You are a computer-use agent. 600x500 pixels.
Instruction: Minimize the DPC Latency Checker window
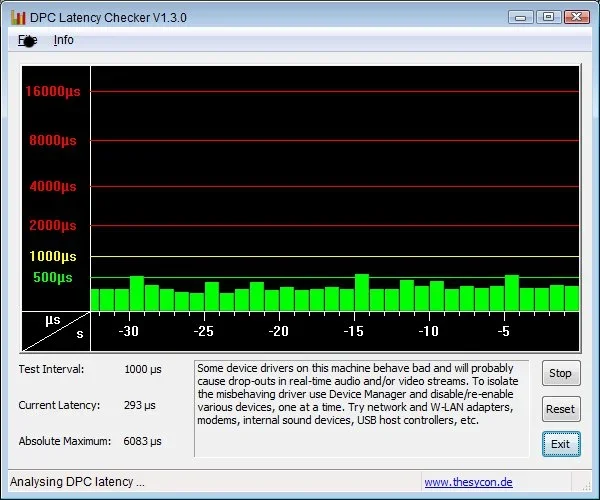(x=521, y=17)
